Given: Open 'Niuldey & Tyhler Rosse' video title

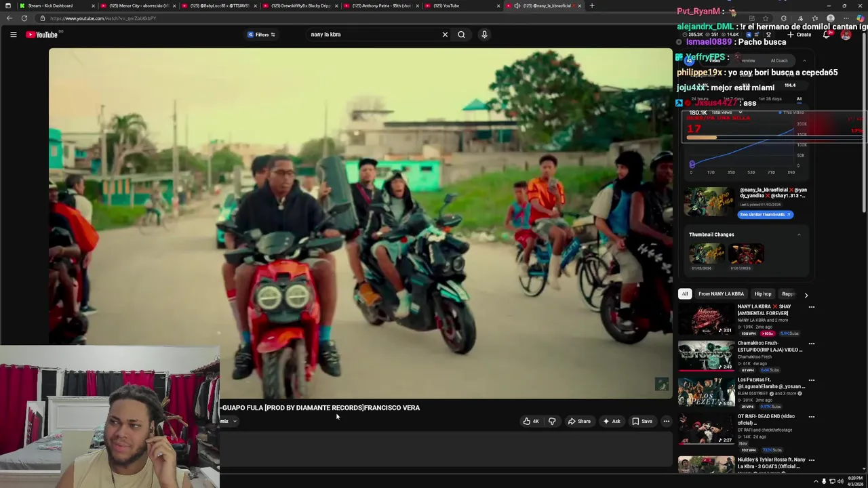Looking at the screenshot, I should point(772,463).
